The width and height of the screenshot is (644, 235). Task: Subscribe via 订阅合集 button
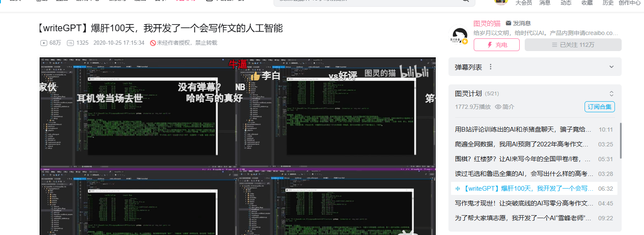point(600,107)
